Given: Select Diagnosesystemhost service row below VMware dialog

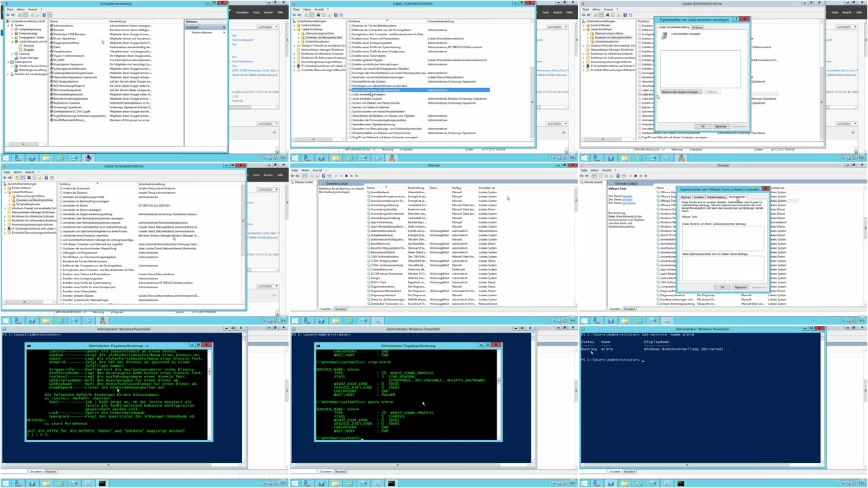Looking at the screenshot, I should coord(721,296).
